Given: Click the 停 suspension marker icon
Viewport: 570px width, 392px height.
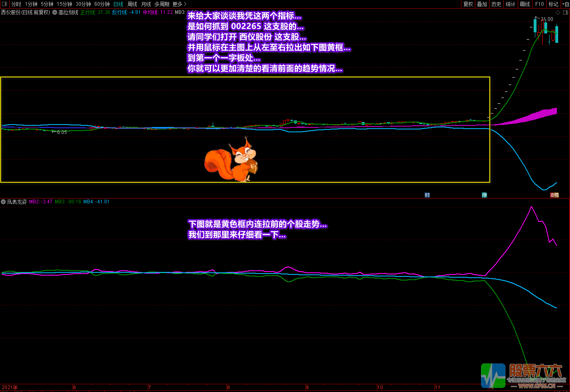Looking at the screenshot, I should [x=484, y=195].
